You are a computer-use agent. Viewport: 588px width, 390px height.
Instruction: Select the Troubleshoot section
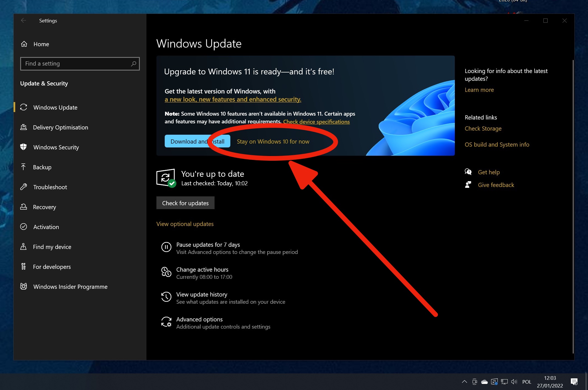tap(50, 187)
